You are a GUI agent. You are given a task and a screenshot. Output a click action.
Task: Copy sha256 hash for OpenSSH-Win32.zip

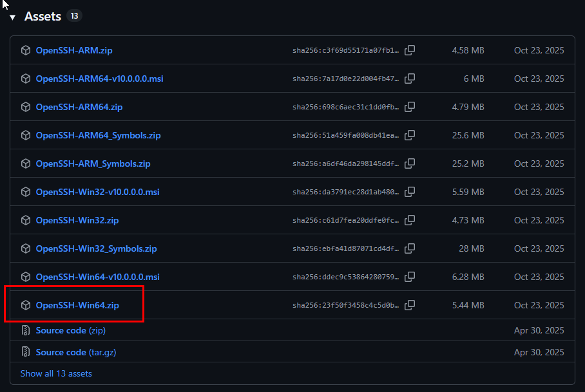[x=410, y=220]
